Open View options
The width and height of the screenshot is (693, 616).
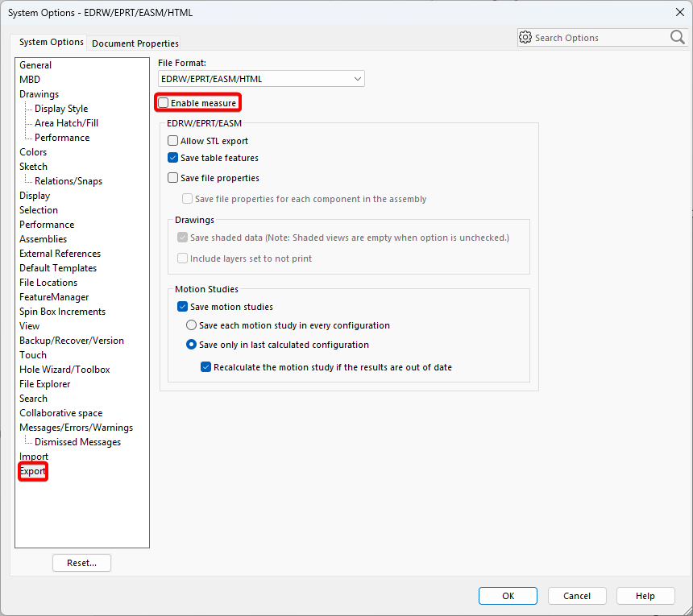pos(29,326)
